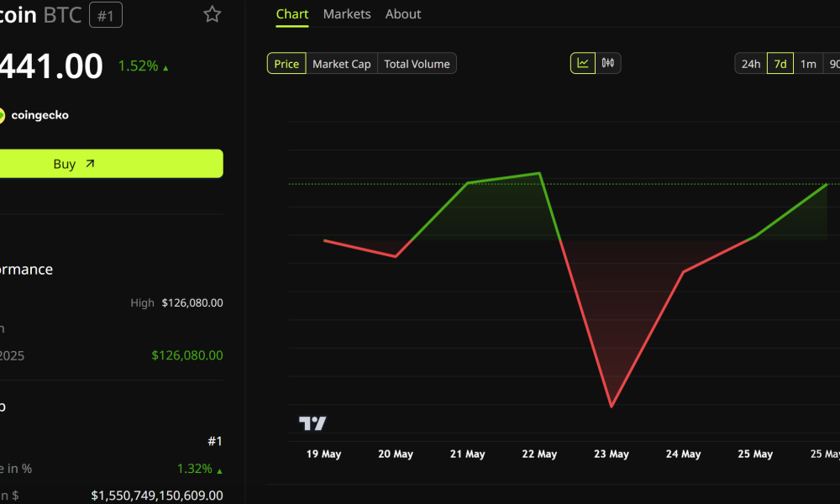Click the chart low point above 23 May
The height and width of the screenshot is (504, 840).
[x=612, y=407]
